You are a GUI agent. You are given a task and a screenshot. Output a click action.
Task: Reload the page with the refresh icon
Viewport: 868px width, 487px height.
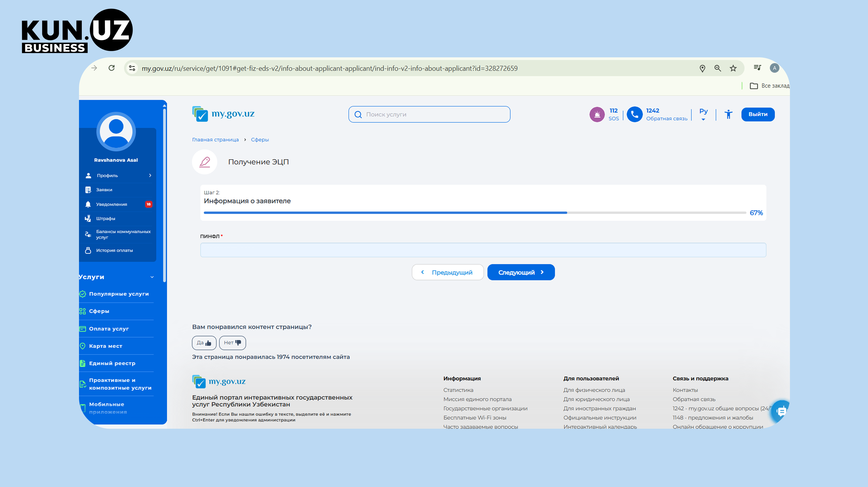(x=111, y=68)
